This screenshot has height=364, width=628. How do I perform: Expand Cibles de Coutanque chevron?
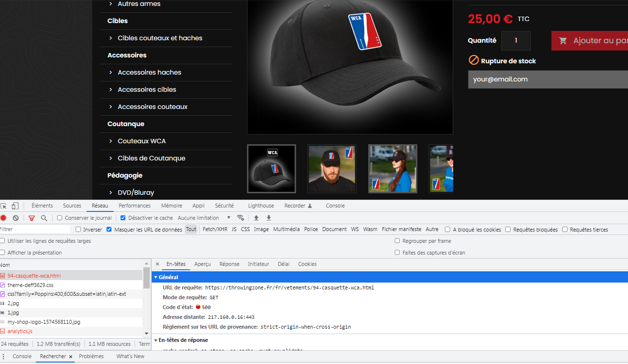point(110,158)
